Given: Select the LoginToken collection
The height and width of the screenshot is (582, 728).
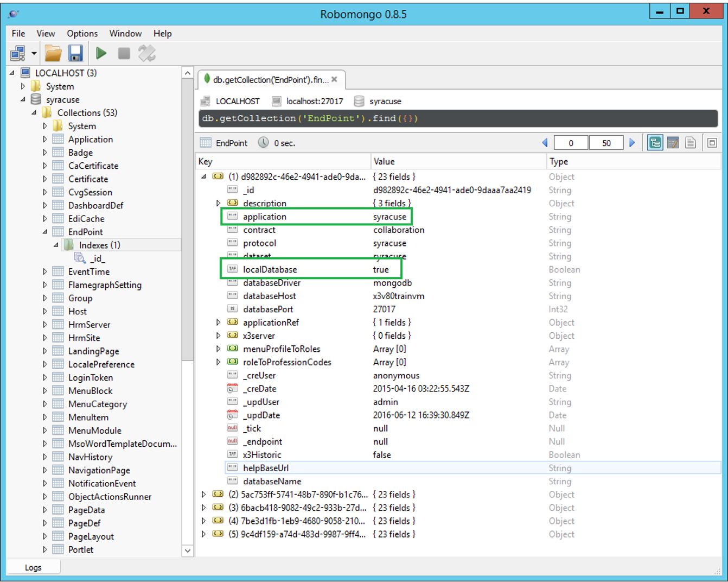Looking at the screenshot, I should click(91, 377).
